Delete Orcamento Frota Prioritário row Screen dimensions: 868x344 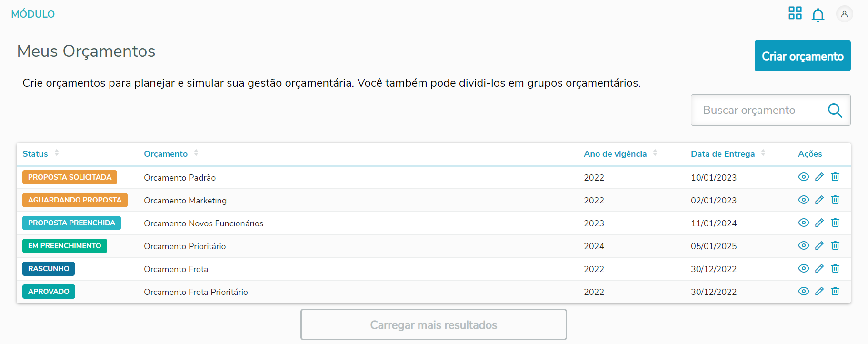(x=835, y=292)
